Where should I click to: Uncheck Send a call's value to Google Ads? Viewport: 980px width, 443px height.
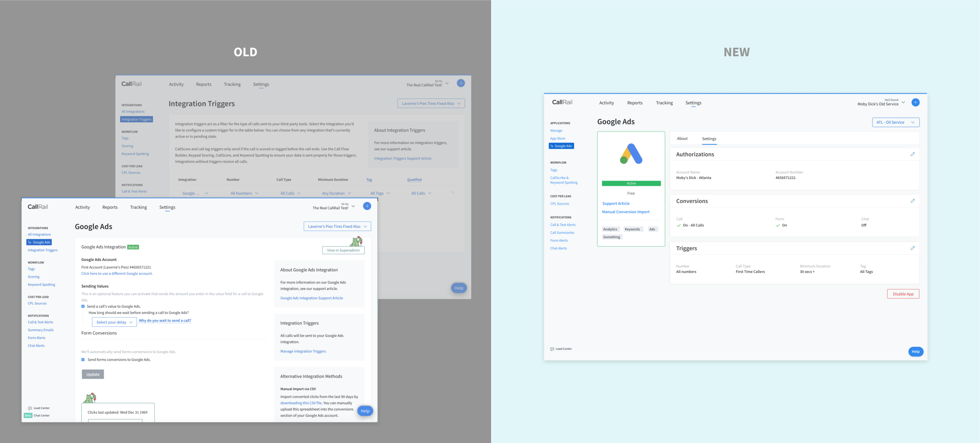83,306
